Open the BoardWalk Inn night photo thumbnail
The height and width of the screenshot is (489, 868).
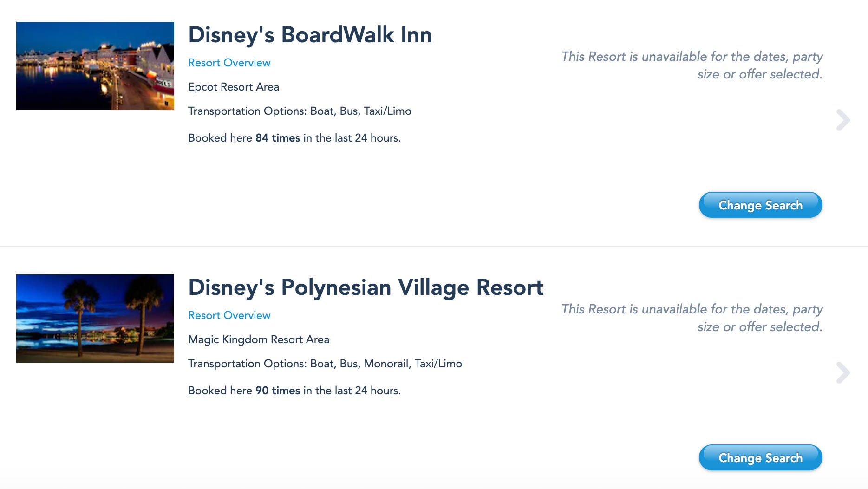click(x=95, y=66)
